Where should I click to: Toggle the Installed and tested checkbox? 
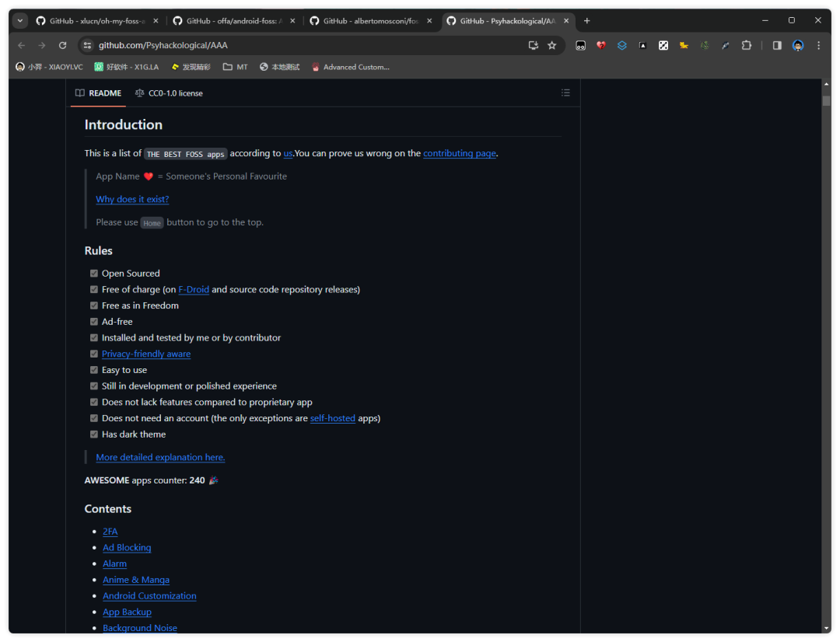point(94,338)
